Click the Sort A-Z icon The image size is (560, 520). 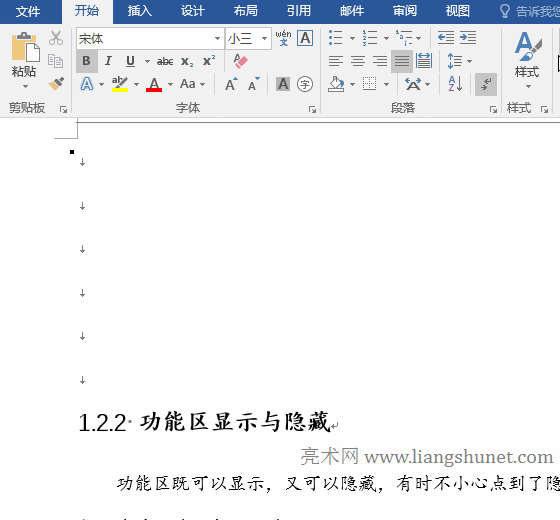[455, 84]
